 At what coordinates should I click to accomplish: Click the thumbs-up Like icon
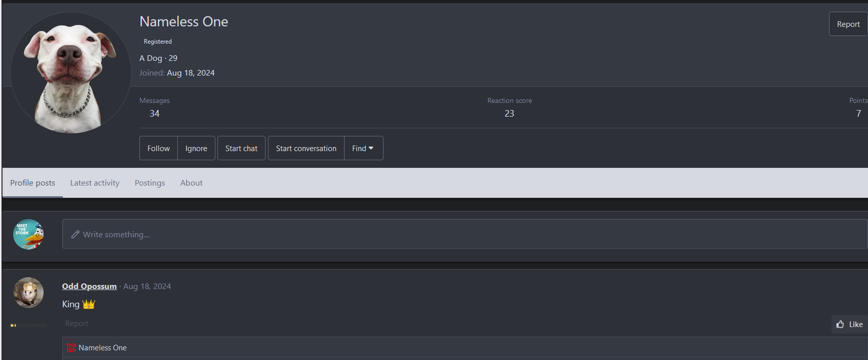[x=840, y=325]
